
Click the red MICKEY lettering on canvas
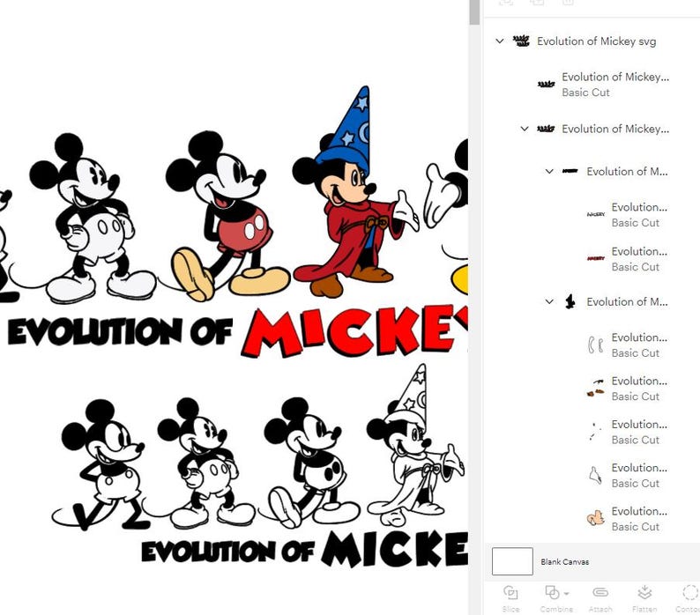pos(356,332)
